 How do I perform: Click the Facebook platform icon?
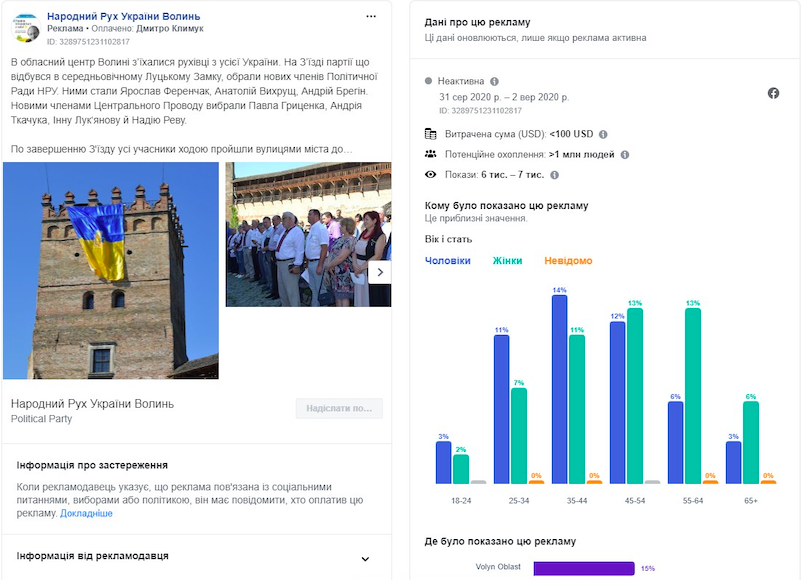tap(773, 93)
